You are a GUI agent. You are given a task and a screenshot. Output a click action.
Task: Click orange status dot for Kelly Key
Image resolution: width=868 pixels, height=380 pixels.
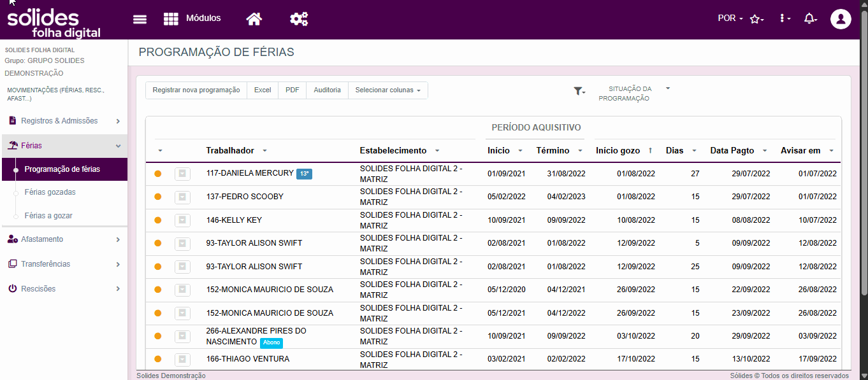coord(158,220)
